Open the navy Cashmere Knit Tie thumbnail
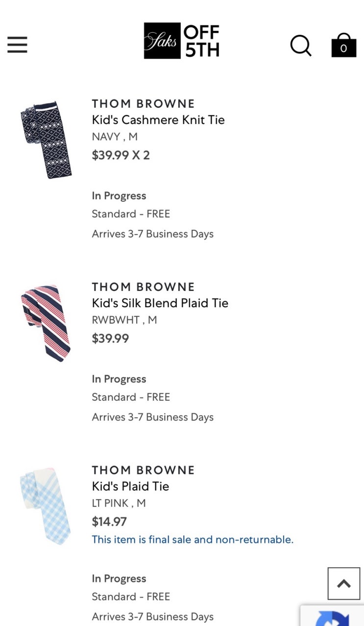 [46, 140]
